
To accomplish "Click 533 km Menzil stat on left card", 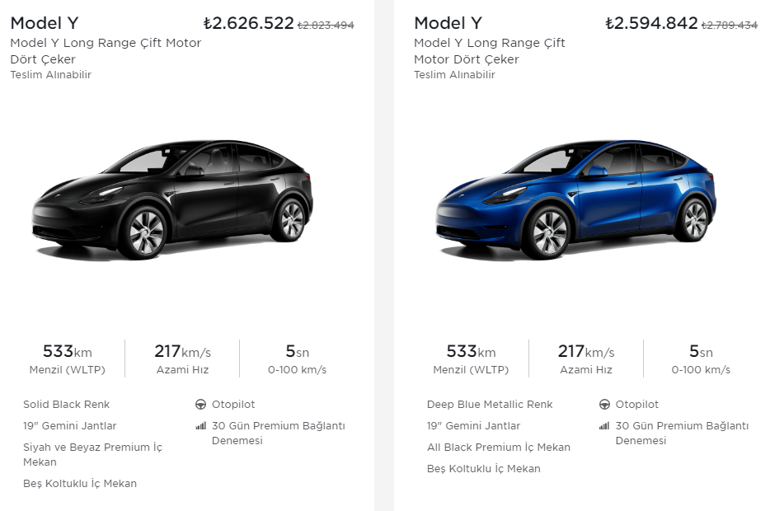I will [67, 359].
